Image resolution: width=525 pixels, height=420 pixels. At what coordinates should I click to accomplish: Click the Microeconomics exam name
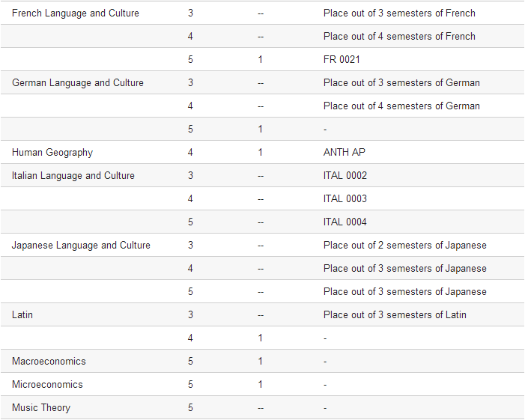[47, 384]
